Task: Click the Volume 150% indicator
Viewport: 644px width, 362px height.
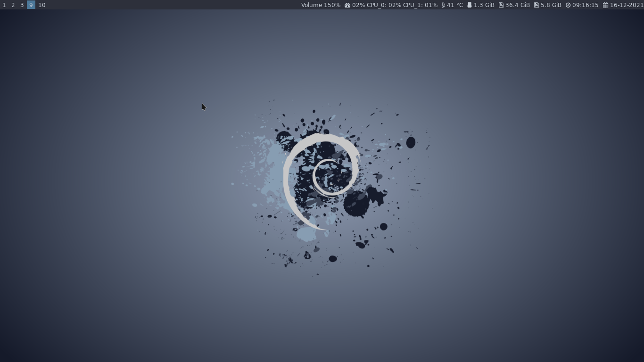Action: (x=321, y=5)
